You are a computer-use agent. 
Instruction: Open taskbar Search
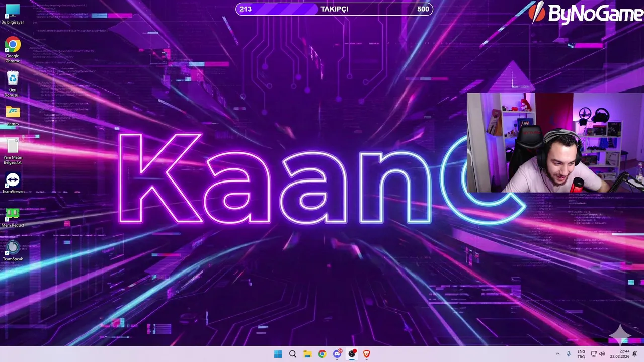point(293,354)
